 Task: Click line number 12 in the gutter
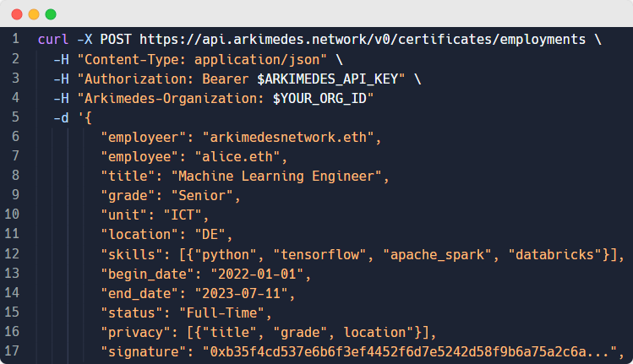[12, 254]
